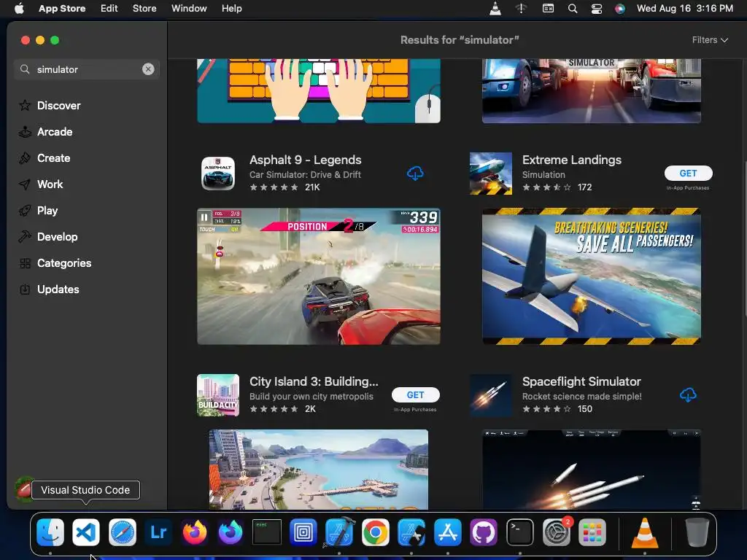
Task: Launch VLC from the Dock
Action: pyautogui.click(x=645, y=532)
